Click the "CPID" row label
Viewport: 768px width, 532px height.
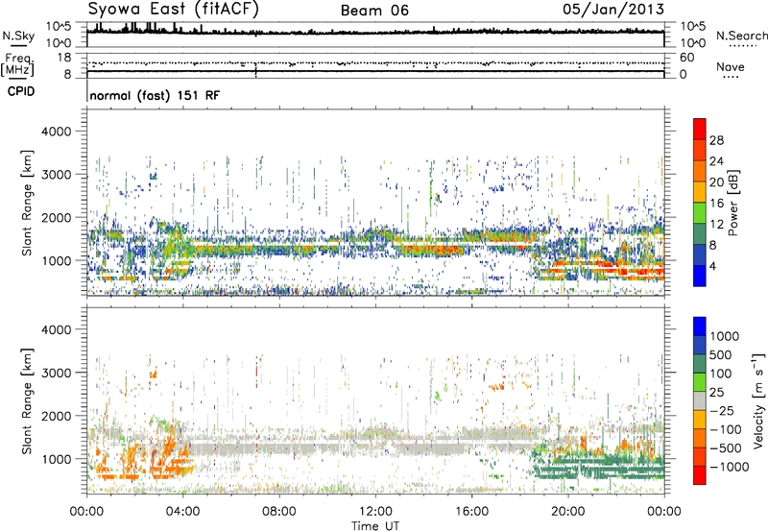[21, 91]
